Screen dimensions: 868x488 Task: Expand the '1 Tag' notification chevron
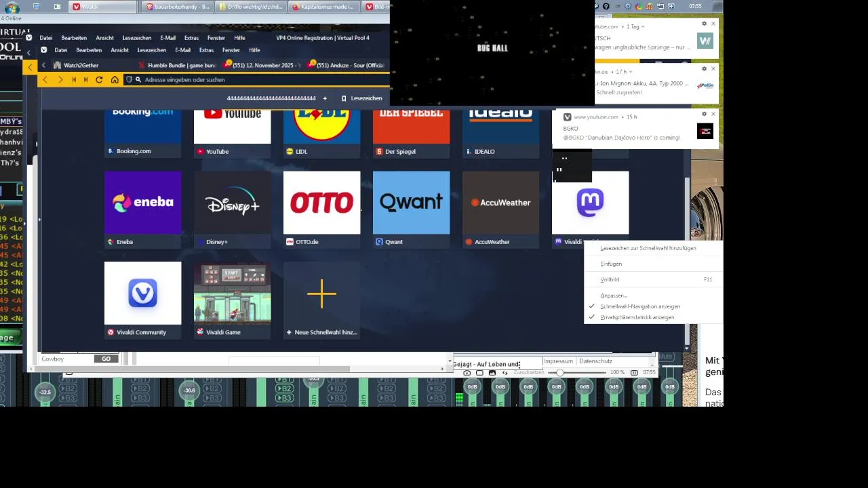(643, 26)
